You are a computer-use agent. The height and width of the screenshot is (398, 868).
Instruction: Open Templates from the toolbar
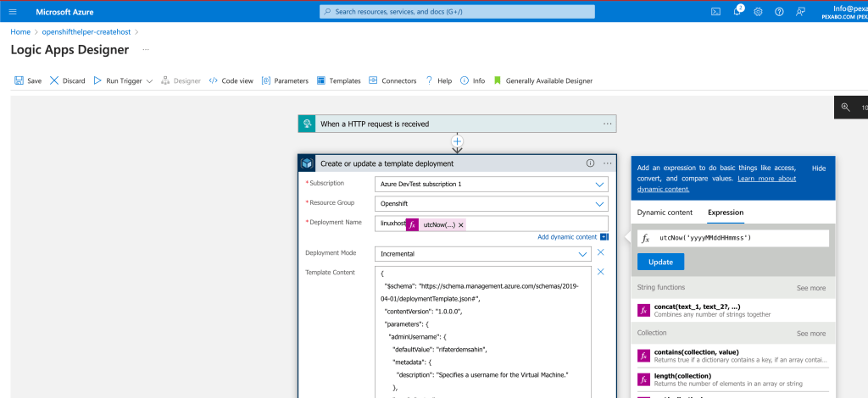coord(339,80)
